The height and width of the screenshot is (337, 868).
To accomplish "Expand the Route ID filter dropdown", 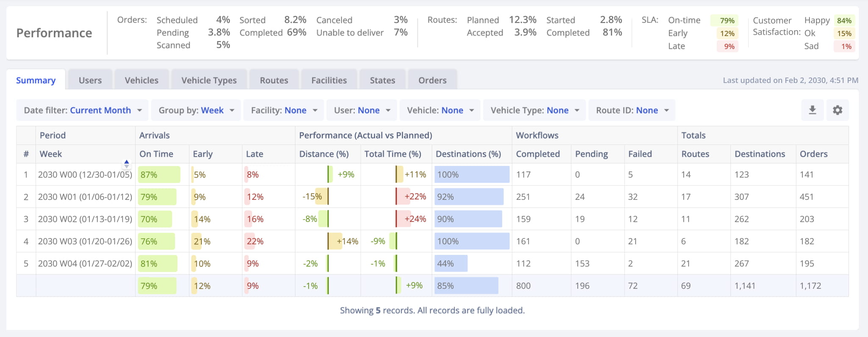I will [x=632, y=110].
